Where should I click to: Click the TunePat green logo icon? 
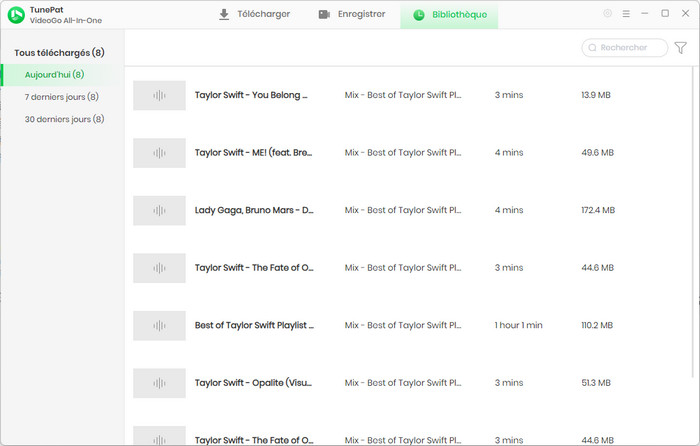[16, 15]
